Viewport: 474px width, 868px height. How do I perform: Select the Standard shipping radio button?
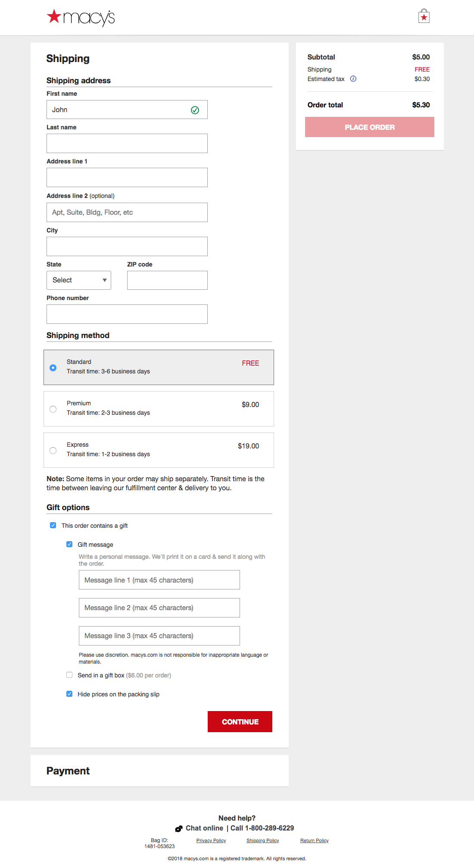point(53,368)
